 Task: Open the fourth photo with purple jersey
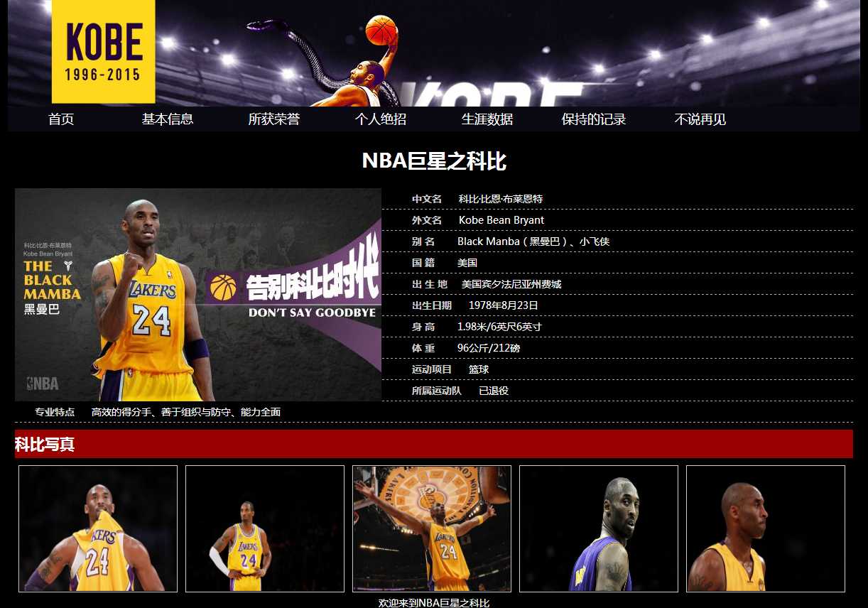click(x=599, y=528)
